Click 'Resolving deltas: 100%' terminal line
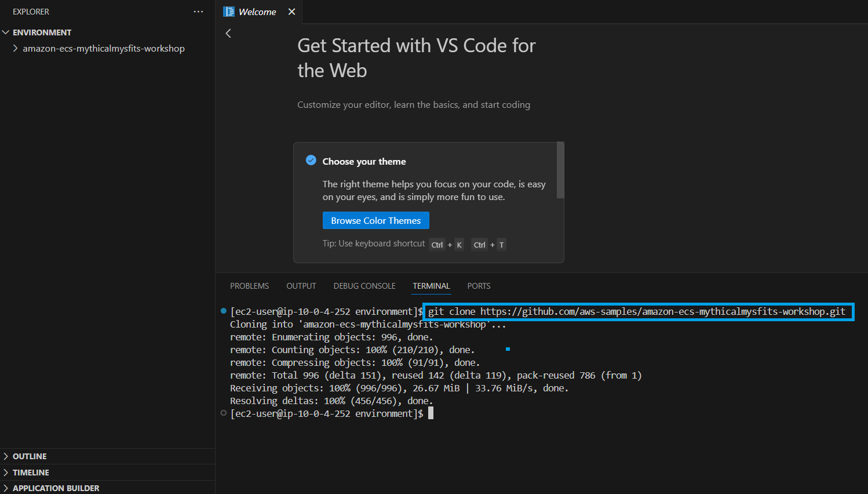This screenshot has height=494, width=868. [x=331, y=401]
